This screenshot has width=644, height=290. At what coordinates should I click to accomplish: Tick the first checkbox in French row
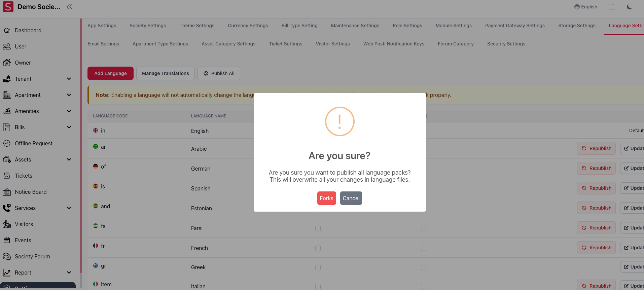click(x=318, y=248)
